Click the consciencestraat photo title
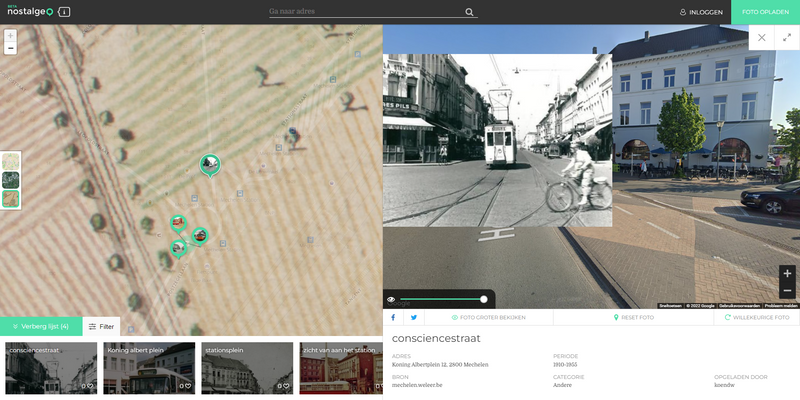This screenshot has height=400, width=800. (436, 338)
